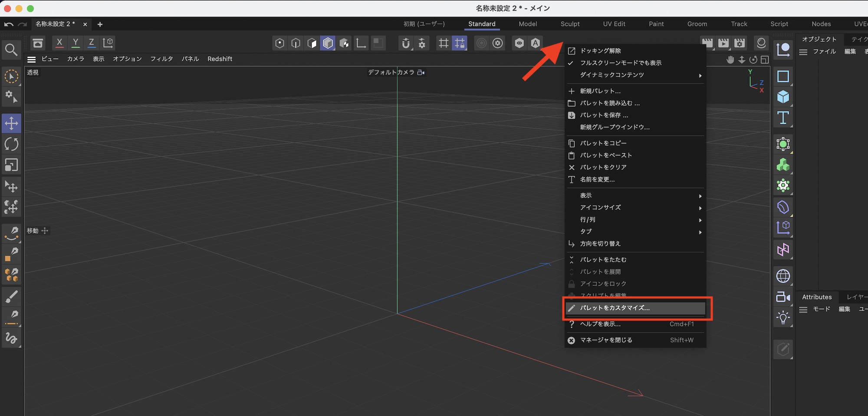The height and width of the screenshot is (416, 868).
Task: Expand the ダイナミックコンテンツ submenu
Action: coord(612,75)
